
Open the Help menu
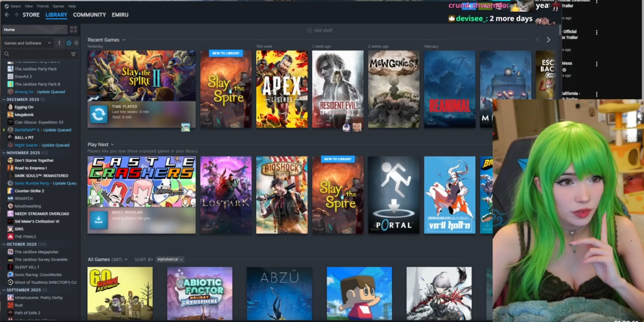pyautogui.click(x=72, y=6)
